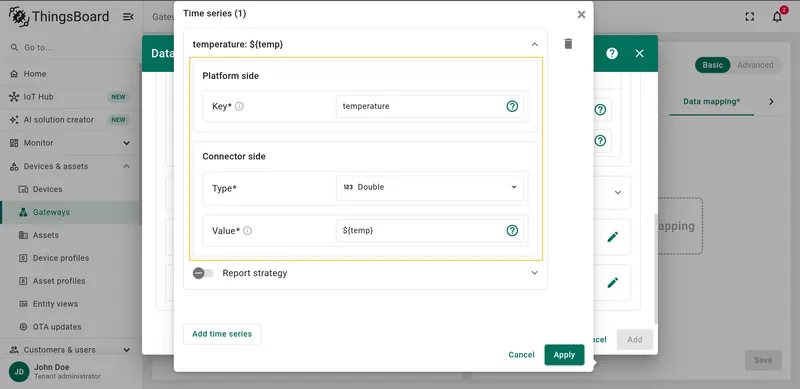Show info tooltip next to Value label

247,231
